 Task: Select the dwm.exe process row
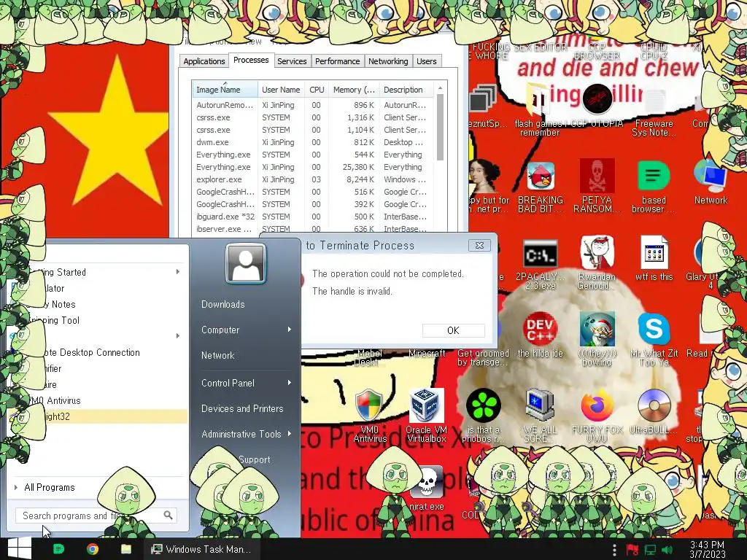point(312,142)
